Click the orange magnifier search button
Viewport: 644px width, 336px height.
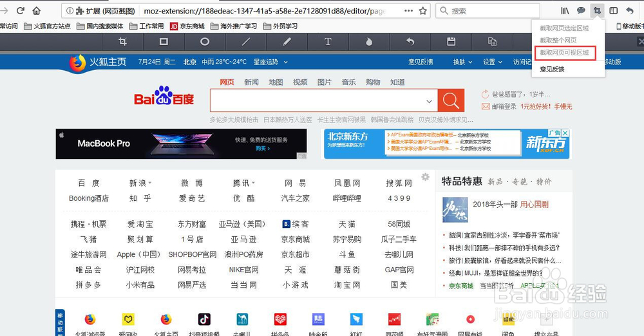[451, 100]
